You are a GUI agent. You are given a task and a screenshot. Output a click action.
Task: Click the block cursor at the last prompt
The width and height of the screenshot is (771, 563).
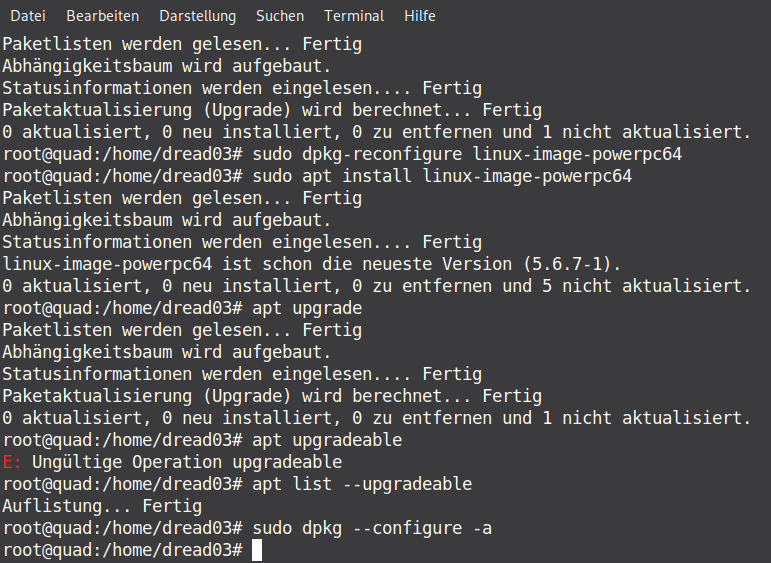point(257,550)
